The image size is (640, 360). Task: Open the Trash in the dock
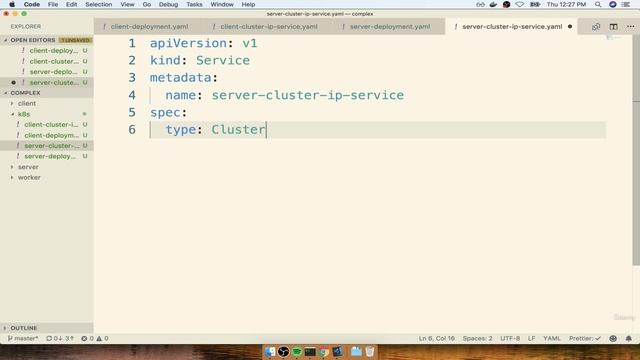[x=370, y=351]
